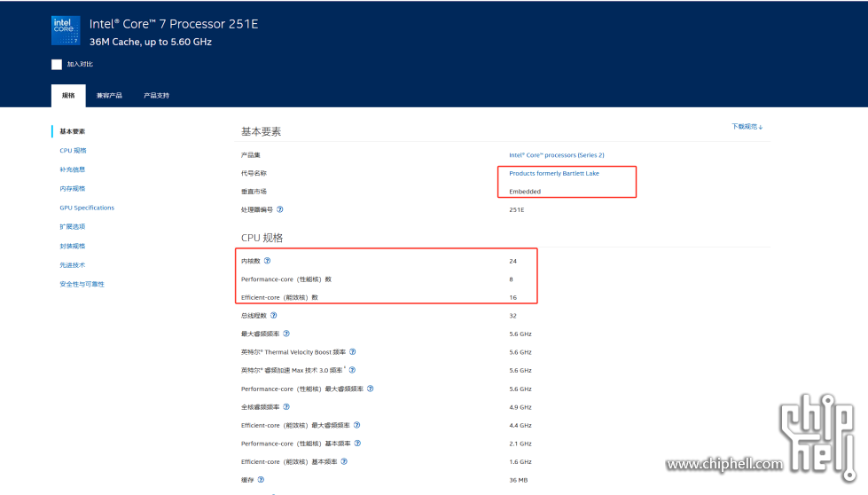The image size is (868, 495).
Task: Show help for Performance-core 最大睿频频率
Action: 371,389
